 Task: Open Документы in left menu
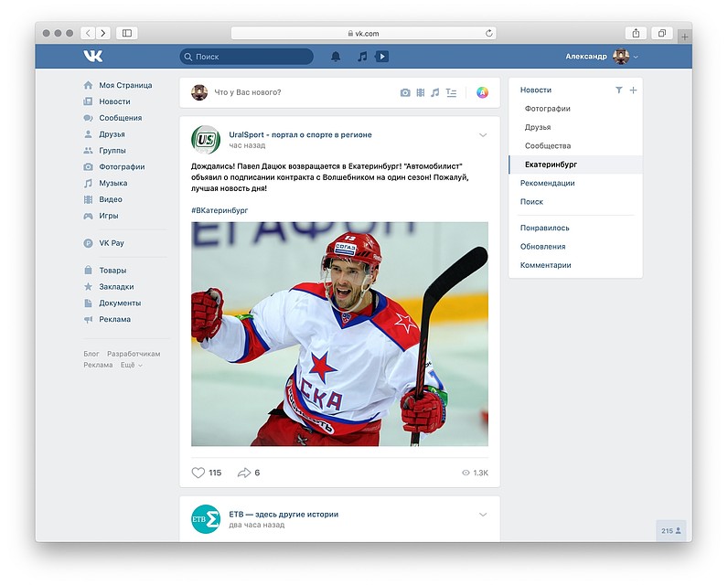coord(112,303)
